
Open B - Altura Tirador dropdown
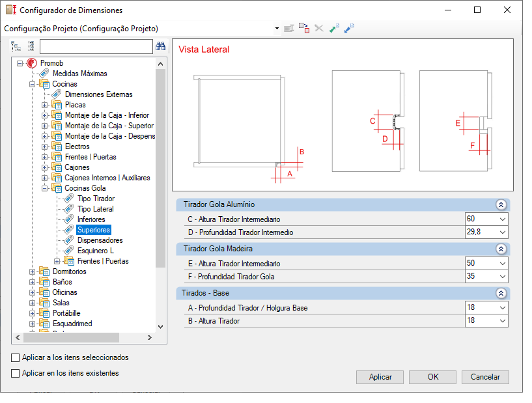503,320
